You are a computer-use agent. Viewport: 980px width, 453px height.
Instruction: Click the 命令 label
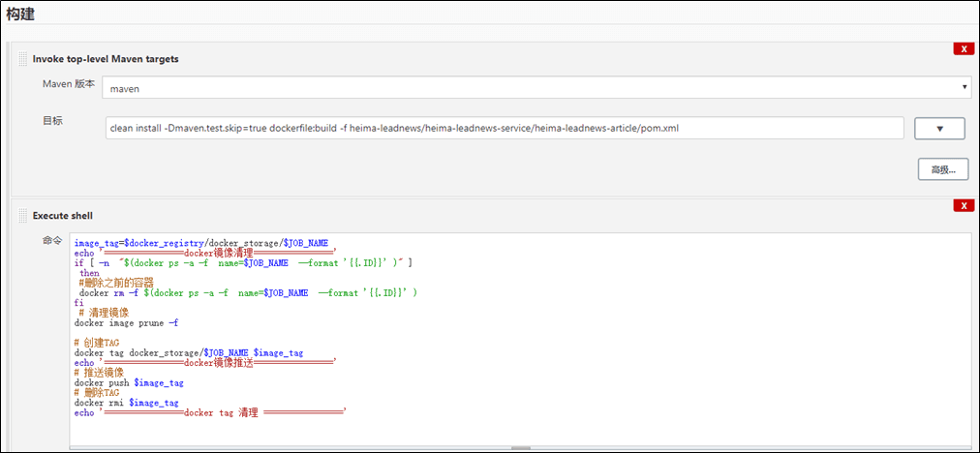[52, 240]
